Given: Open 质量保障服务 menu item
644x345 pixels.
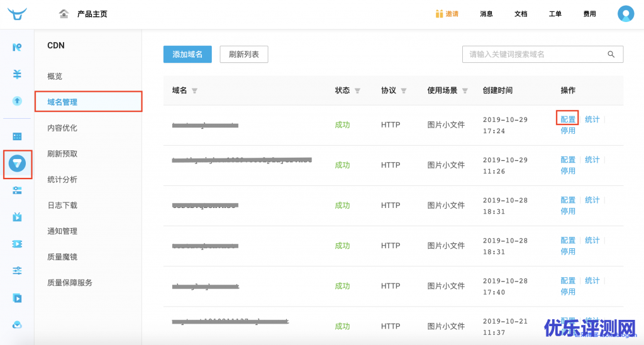Looking at the screenshot, I should click(70, 283).
